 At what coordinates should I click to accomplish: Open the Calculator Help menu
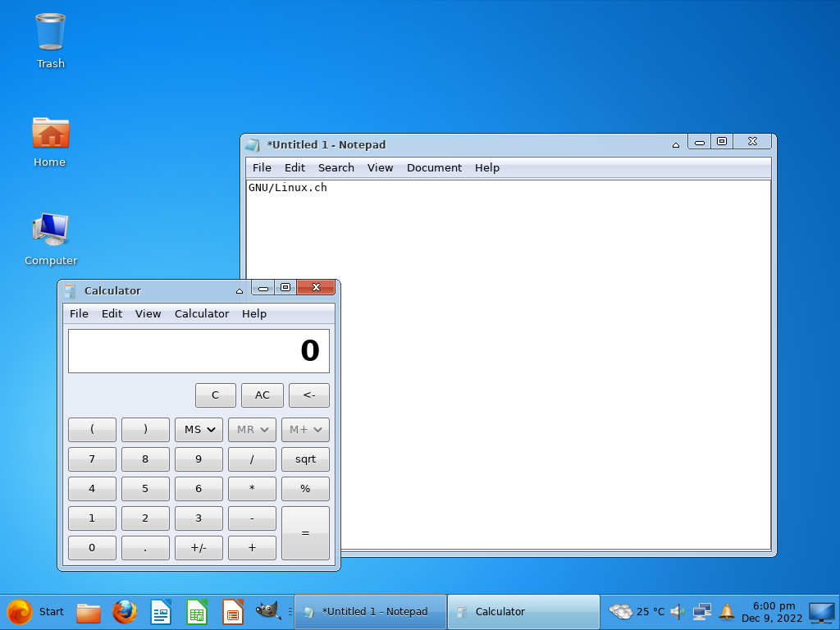(x=254, y=314)
